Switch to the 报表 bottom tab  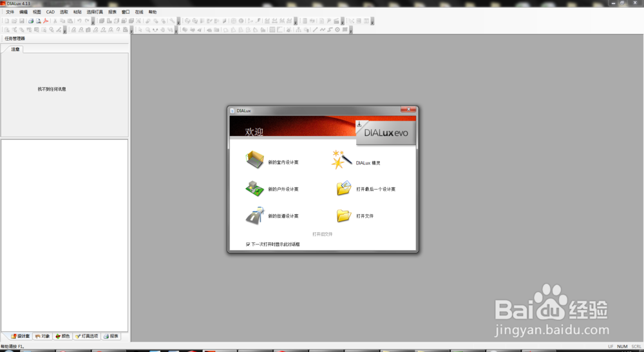click(x=111, y=336)
